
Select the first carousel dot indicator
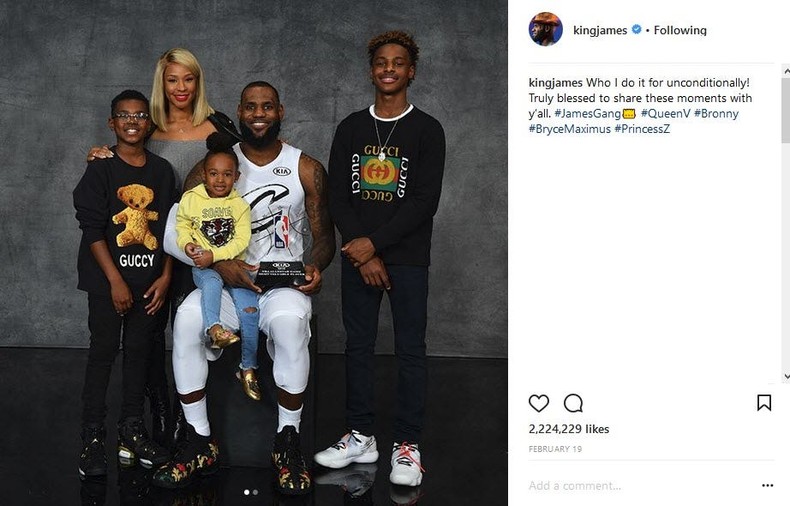click(246, 492)
